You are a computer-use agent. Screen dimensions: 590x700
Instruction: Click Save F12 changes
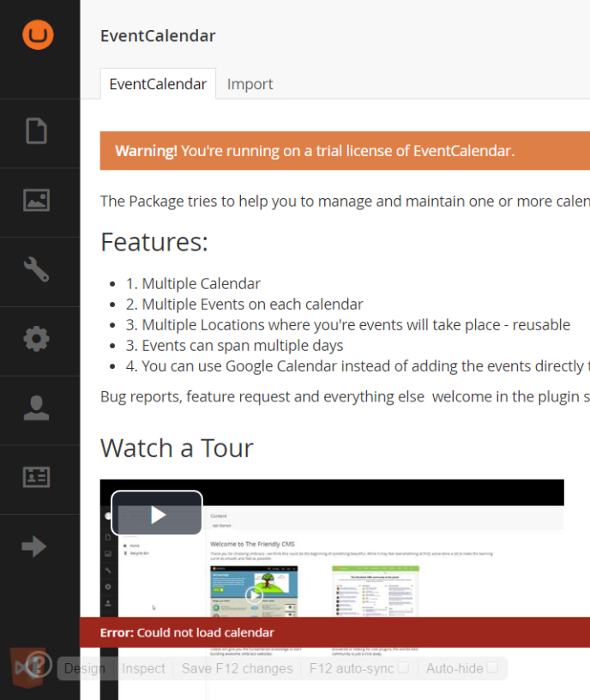point(237,668)
